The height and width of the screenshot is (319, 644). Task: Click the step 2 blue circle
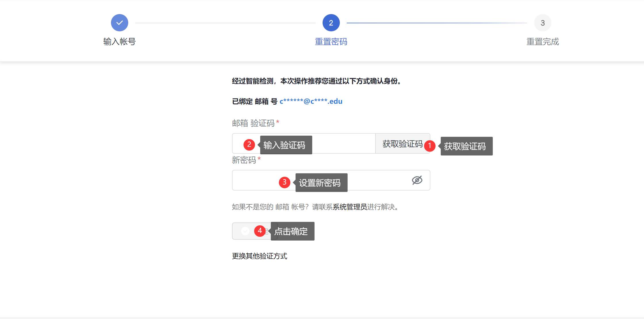tap(331, 23)
